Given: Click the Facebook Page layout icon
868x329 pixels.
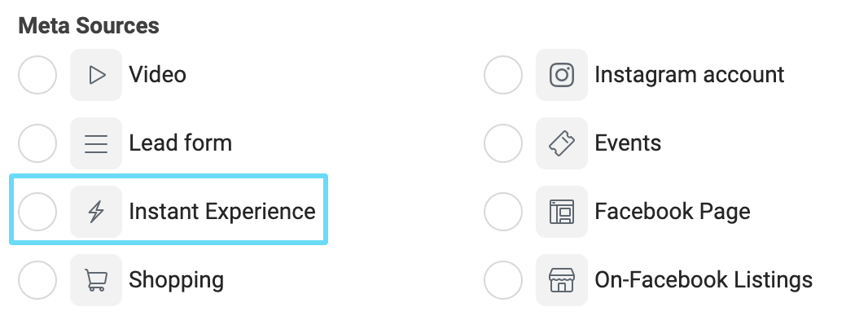Looking at the screenshot, I should tap(562, 212).
